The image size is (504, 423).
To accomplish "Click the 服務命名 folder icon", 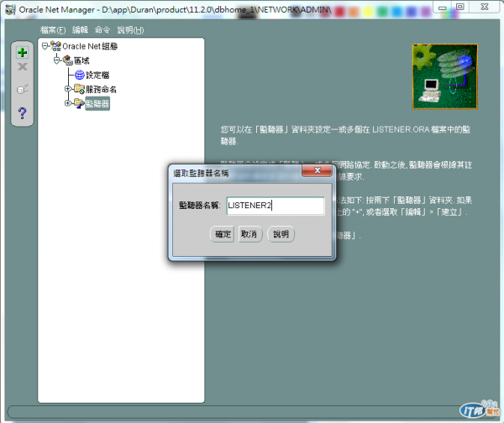I will click(79, 89).
